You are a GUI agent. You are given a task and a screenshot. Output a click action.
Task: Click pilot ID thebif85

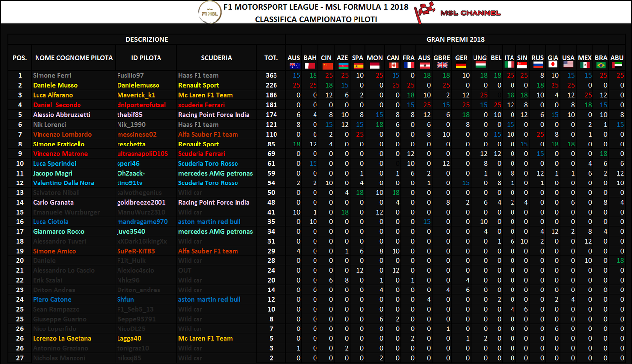coord(130,115)
